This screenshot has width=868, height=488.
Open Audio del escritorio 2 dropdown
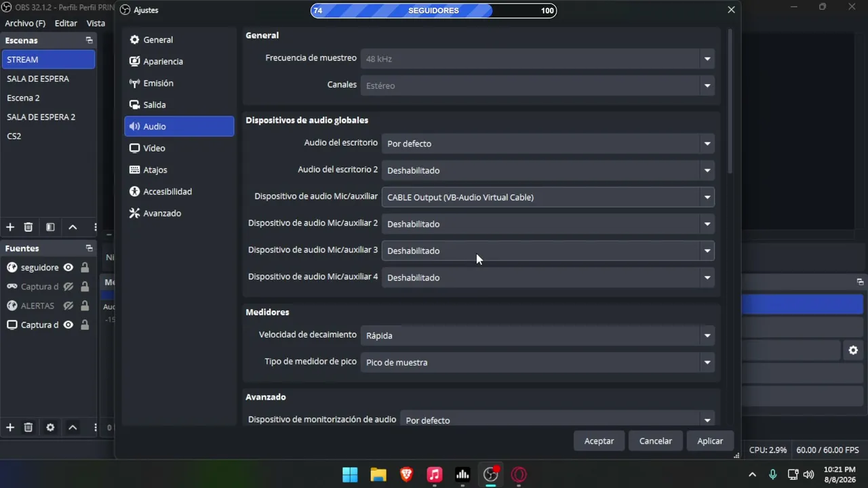(548, 170)
